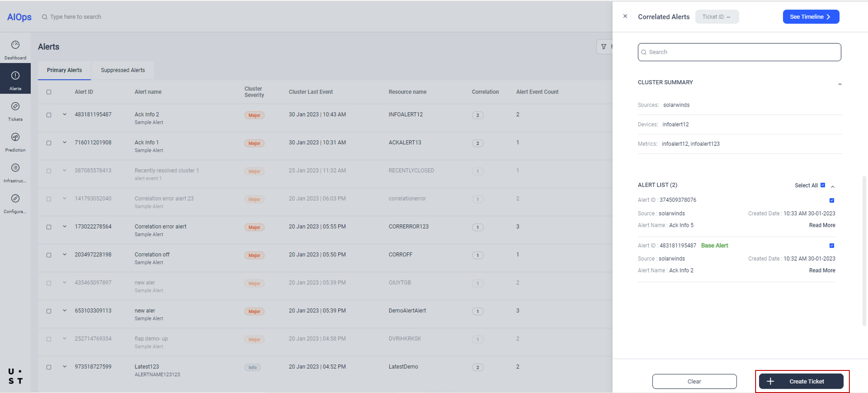Click the Correlated Alerts search field
This screenshot has width=868, height=393.
coord(739,52)
